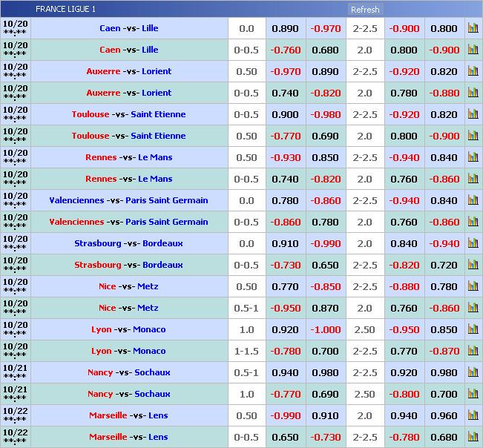Open chart icon for Marseille-Lens 0.50 handicap row
Viewport: 483px width, 448px height.
pos(473,415)
